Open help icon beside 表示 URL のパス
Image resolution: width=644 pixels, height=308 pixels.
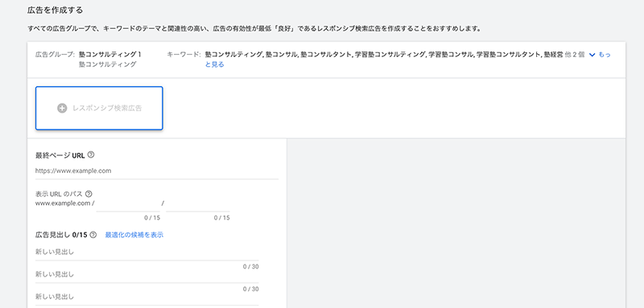[89, 194]
